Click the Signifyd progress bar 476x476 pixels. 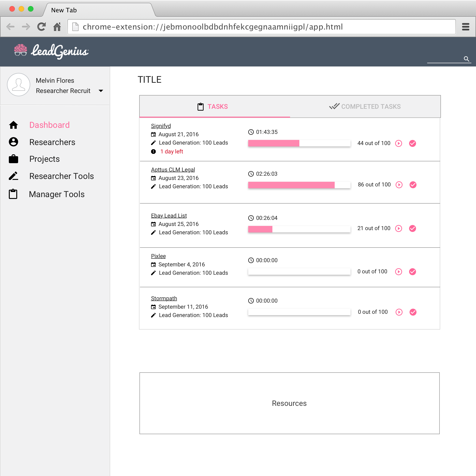299,143
